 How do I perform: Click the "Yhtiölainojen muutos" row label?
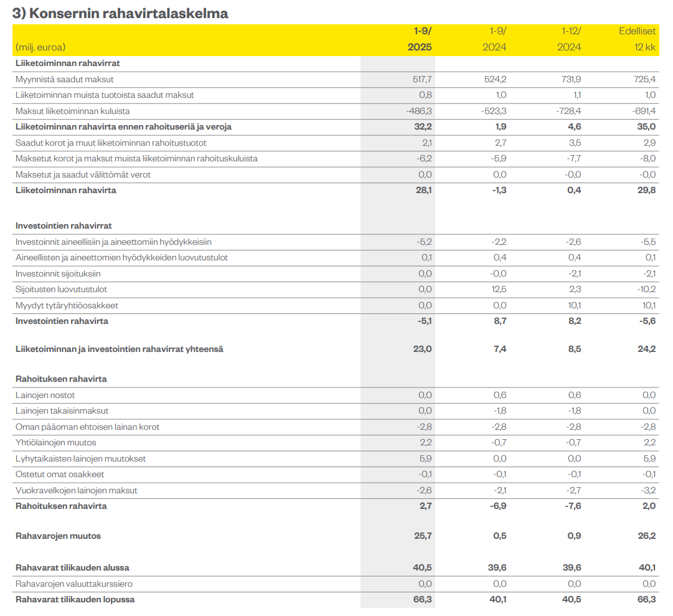56,443
